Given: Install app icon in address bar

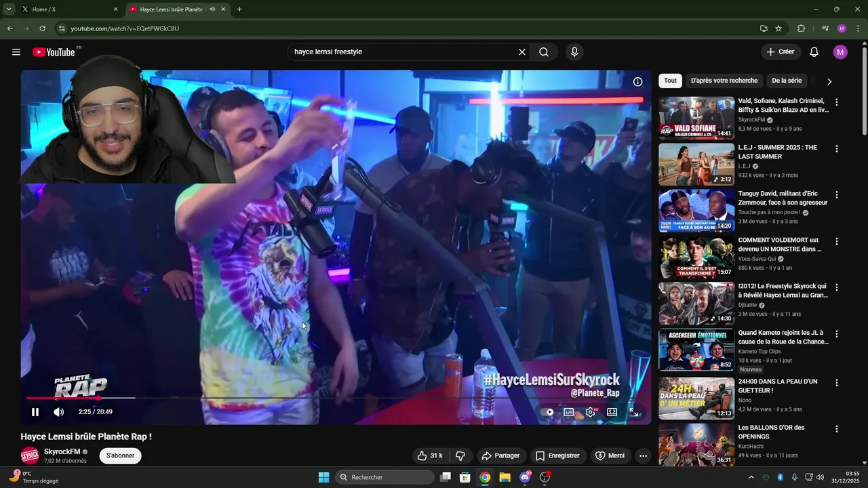Looking at the screenshot, I should tap(764, 28).
